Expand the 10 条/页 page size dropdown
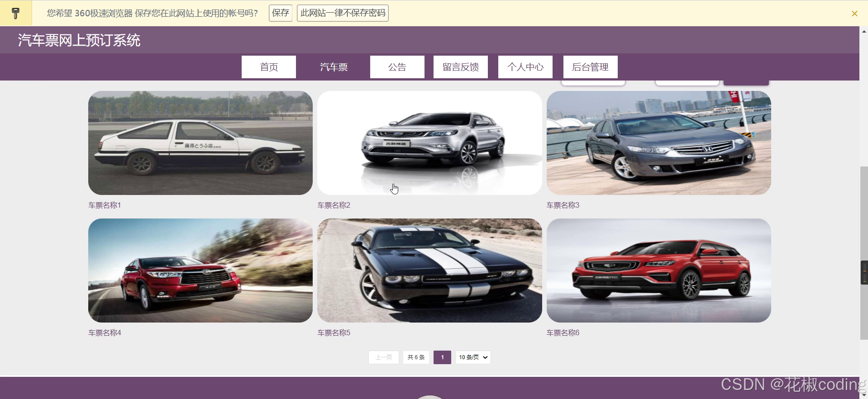 pyautogui.click(x=473, y=357)
